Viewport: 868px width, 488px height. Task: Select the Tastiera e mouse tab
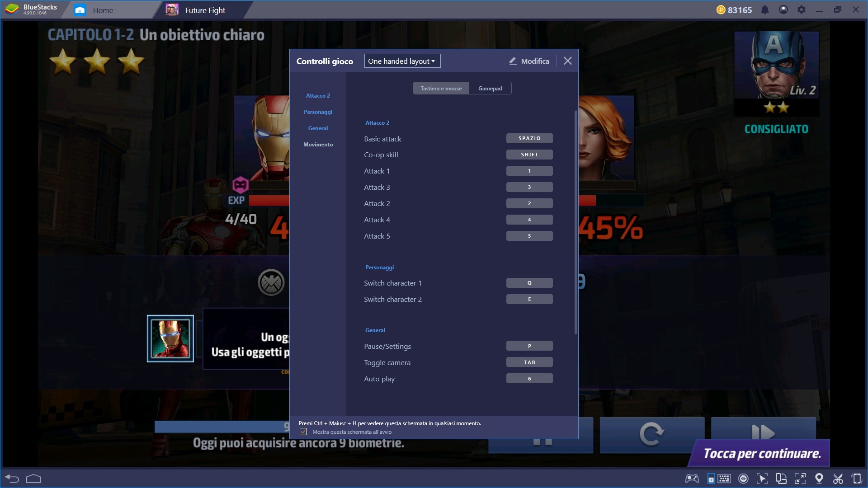[441, 89]
